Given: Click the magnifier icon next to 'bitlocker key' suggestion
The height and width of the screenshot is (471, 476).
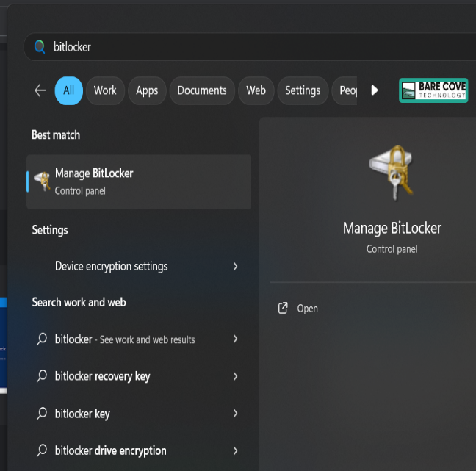Looking at the screenshot, I should pos(42,413).
